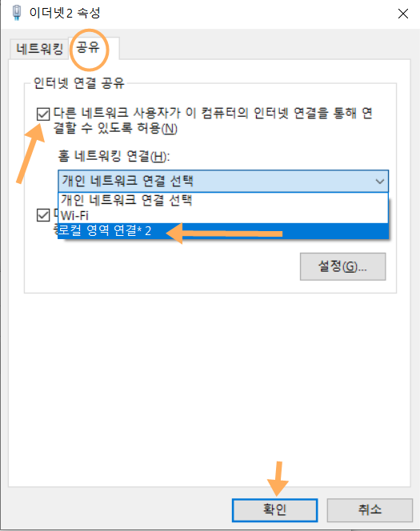Toggle the allow other network users checkbox
Image resolution: width=420 pixels, height=531 pixels.
point(43,114)
